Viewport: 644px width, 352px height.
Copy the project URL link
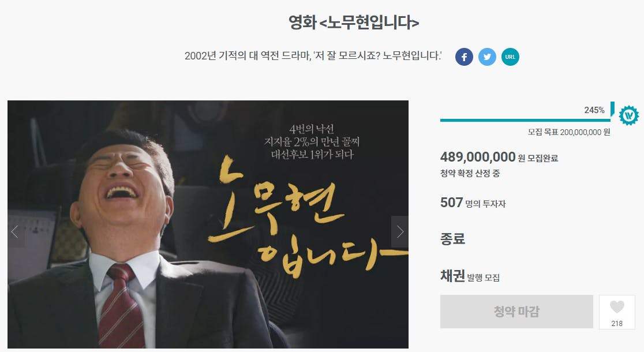510,57
